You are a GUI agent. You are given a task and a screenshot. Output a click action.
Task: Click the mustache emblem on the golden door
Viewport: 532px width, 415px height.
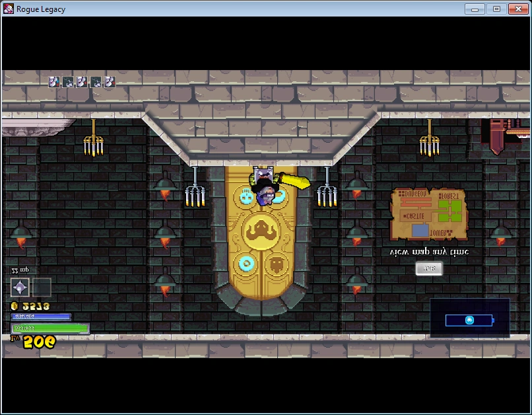(261, 231)
